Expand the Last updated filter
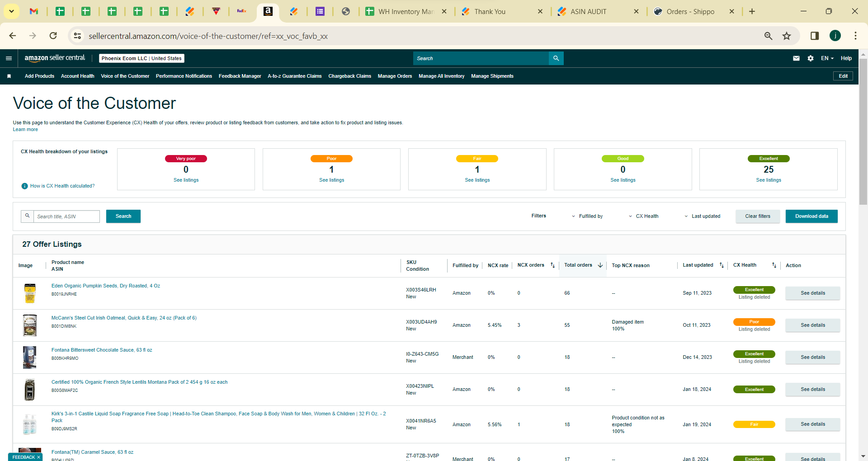The width and height of the screenshot is (868, 461). (x=703, y=216)
